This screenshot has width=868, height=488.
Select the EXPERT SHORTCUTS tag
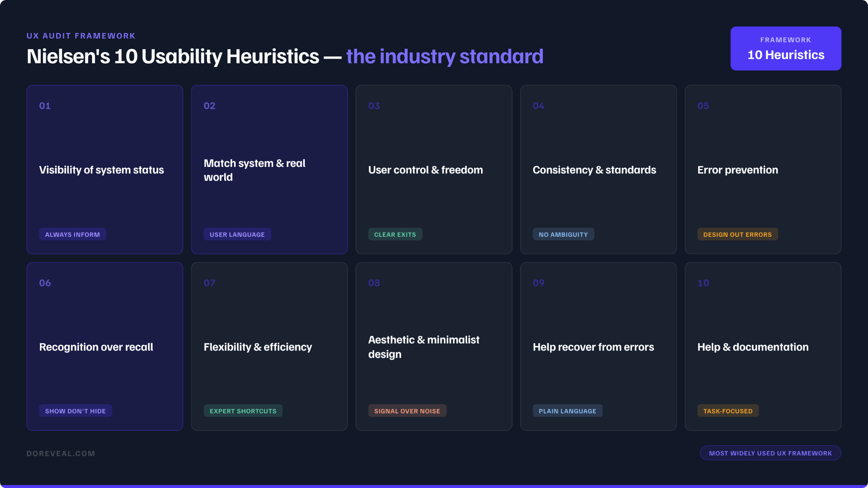[x=243, y=411]
